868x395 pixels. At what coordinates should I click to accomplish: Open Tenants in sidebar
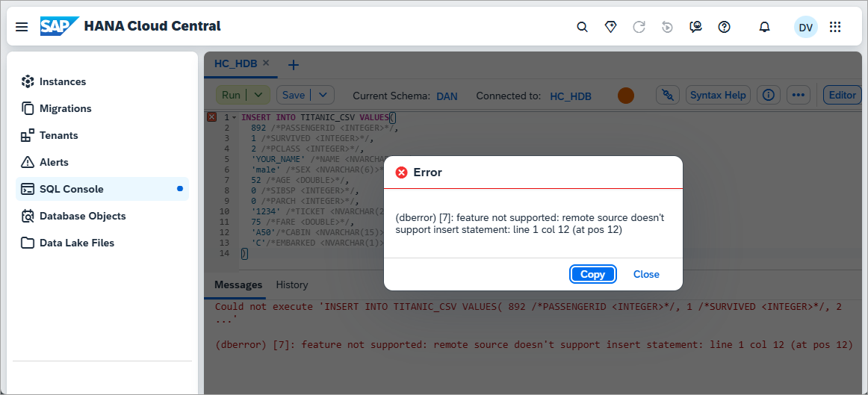point(102,135)
